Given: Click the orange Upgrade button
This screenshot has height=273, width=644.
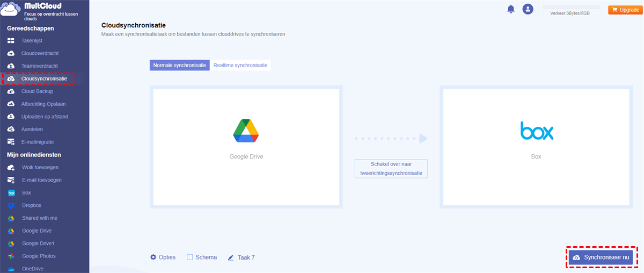Looking at the screenshot, I should click(x=624, y=10).
